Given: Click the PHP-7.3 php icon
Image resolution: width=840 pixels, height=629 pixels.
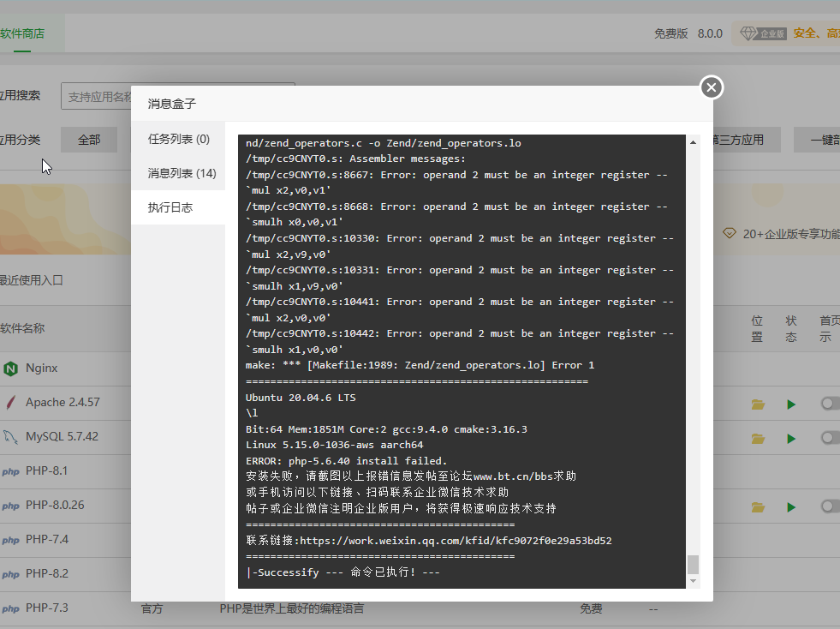Looking at the screenshot, I should 10,609.
